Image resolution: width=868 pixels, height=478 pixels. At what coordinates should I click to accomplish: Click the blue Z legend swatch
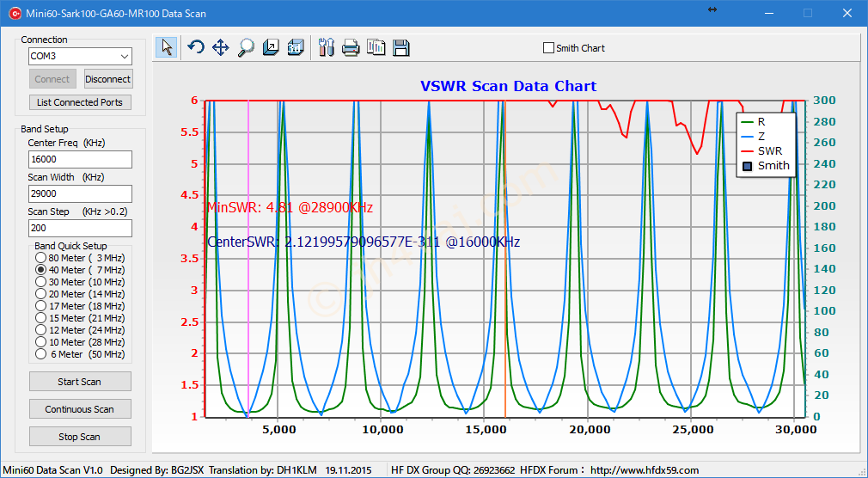click(747, 136)
